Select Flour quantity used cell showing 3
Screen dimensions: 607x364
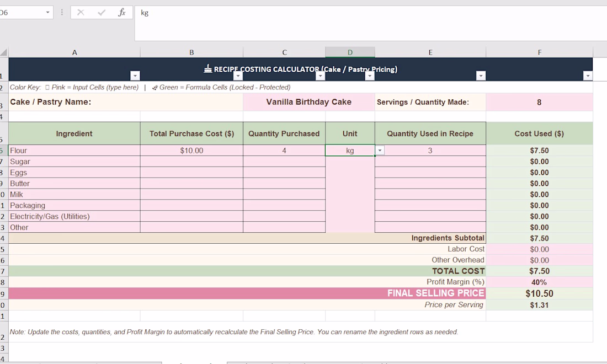[430, 151]
